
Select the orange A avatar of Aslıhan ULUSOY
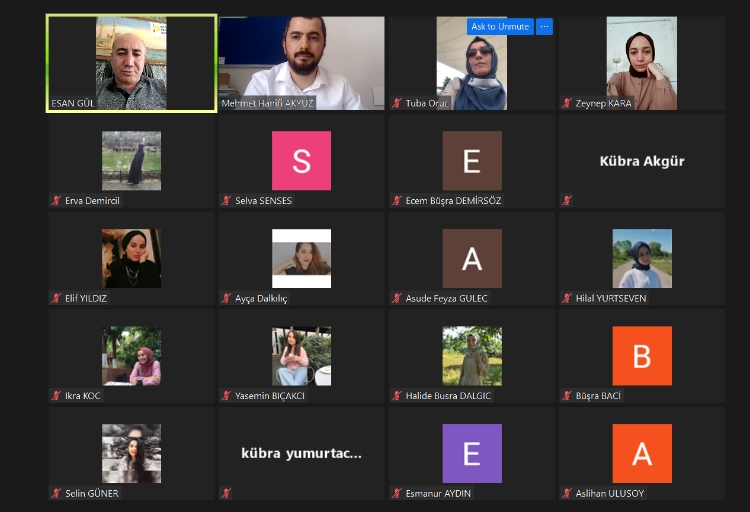coord(642,453)
